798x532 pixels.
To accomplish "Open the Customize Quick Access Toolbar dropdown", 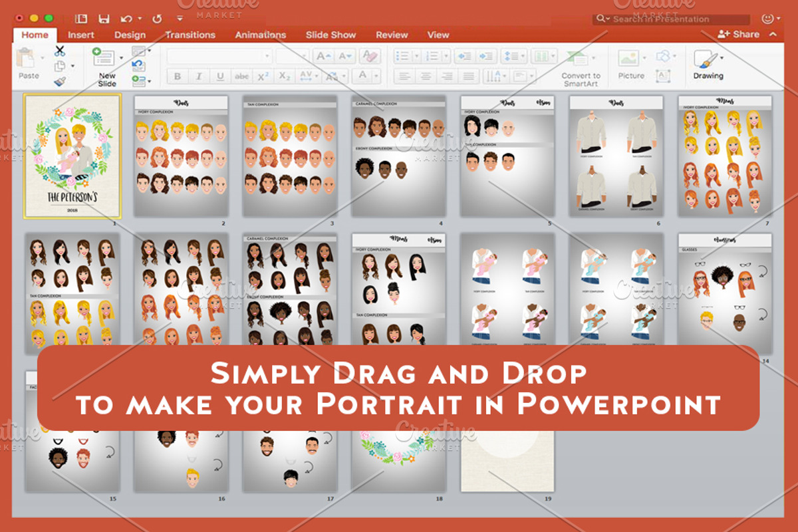I will coord(180,19).
